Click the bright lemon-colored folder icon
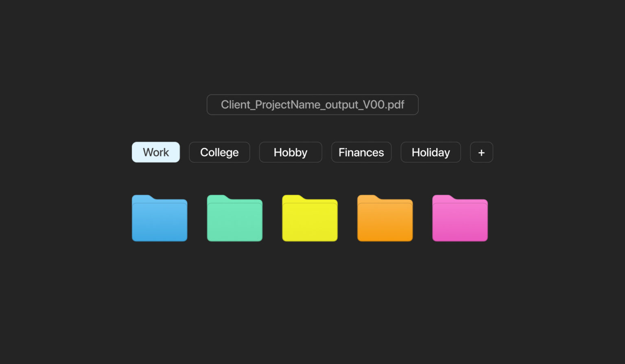This screenshot has width=625, height=364. click(310, 219)
